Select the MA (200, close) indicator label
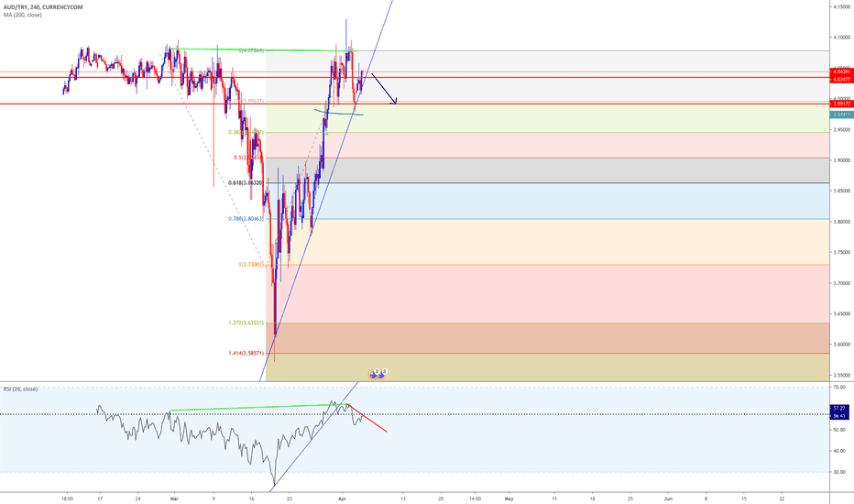 (x=22, y=16)
